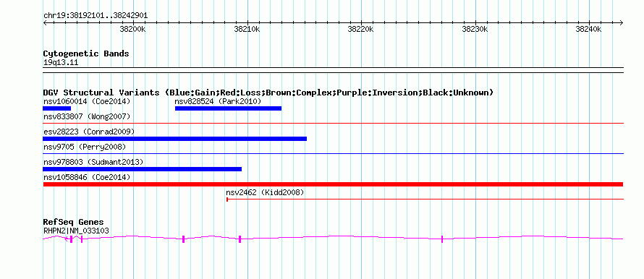
Task: Select the nsv978803 (Sudmant2013) blue bar
Action: coord(143,169)
